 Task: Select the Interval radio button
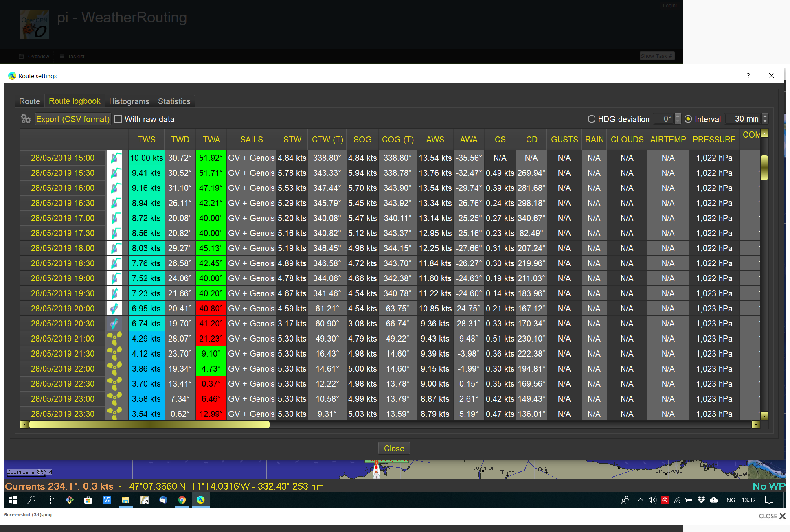688,119
